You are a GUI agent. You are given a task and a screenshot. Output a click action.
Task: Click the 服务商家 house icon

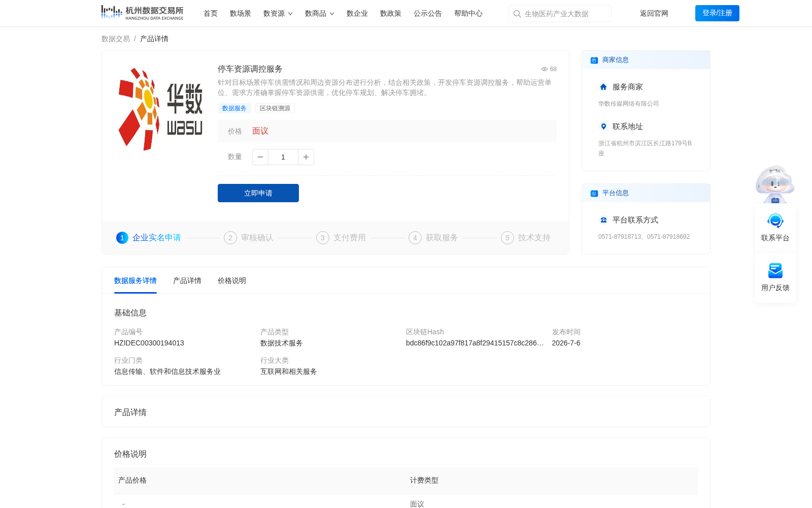(603, 87)
